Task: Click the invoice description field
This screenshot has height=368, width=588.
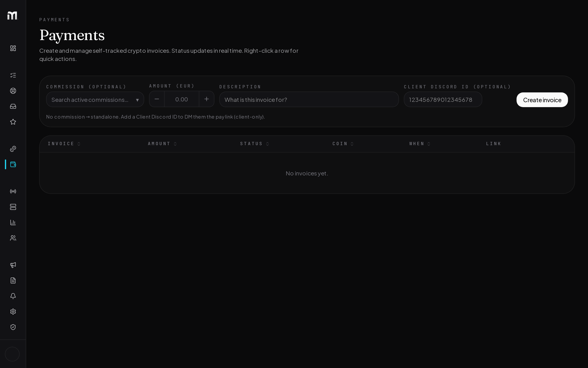Action: tap(309, 100)
